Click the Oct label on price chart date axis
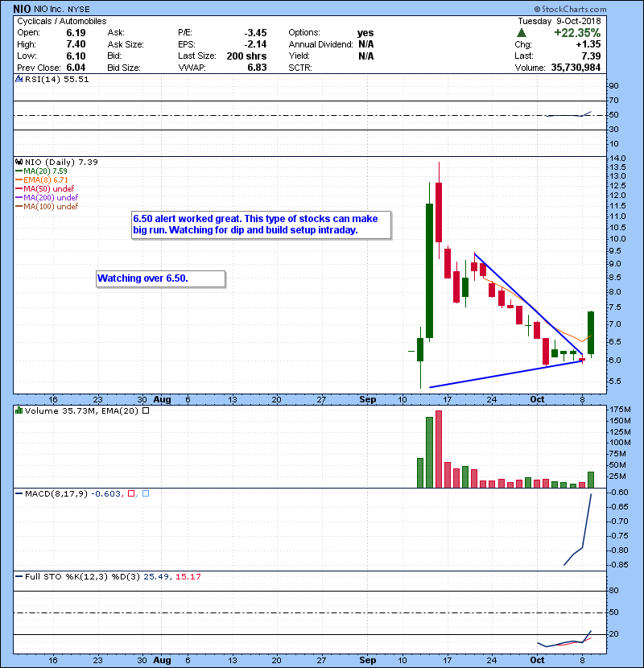The height and width of the screenshot is (668, 644). click(537, 399)
